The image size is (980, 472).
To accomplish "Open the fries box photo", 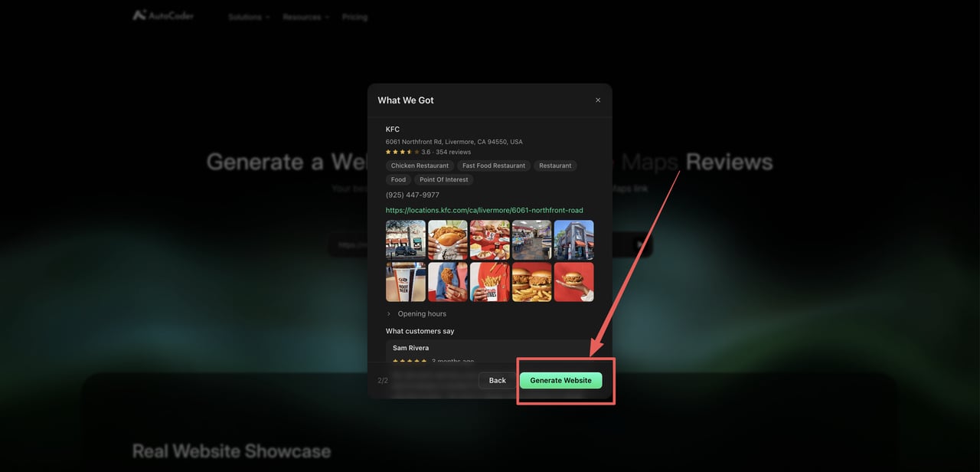I will coord(490,282).
